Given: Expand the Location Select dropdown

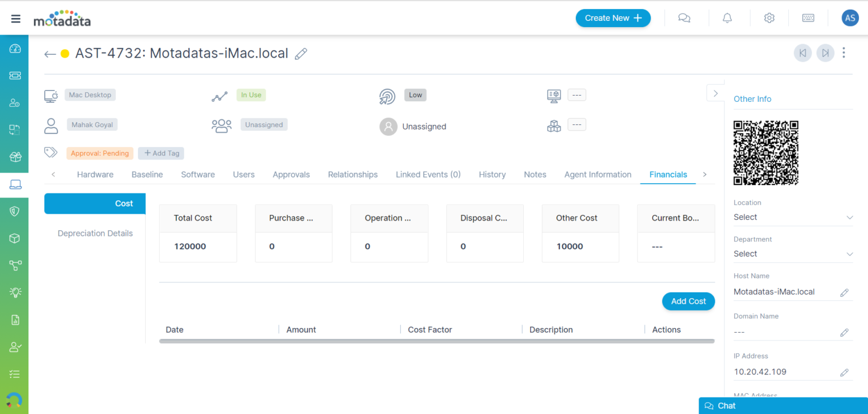Looking at the screenshot, I should pos(793,217).
